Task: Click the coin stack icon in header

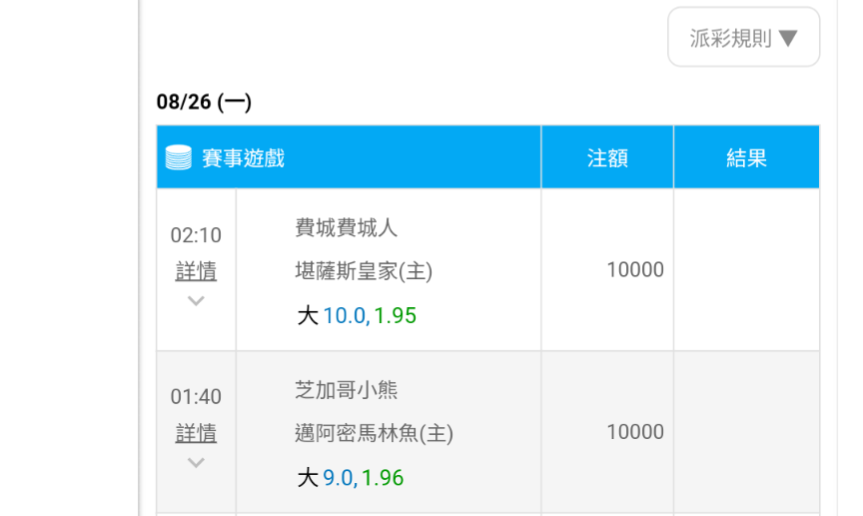Action: (x=178, y=157)
